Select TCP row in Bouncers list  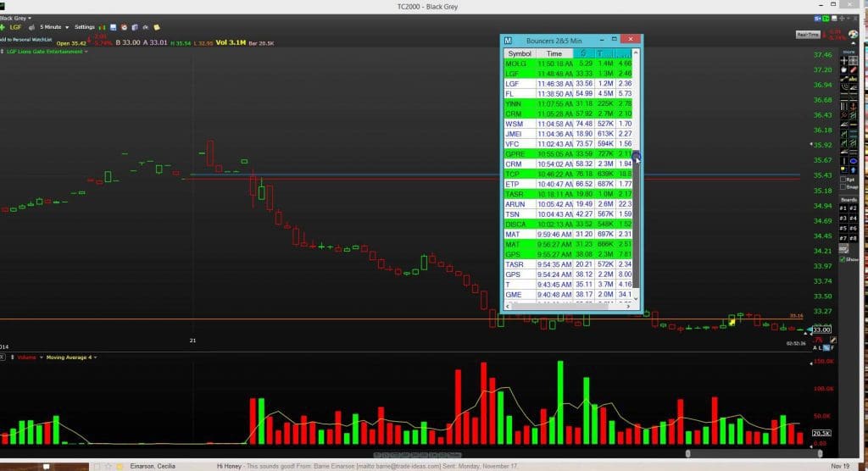[568, 174]
